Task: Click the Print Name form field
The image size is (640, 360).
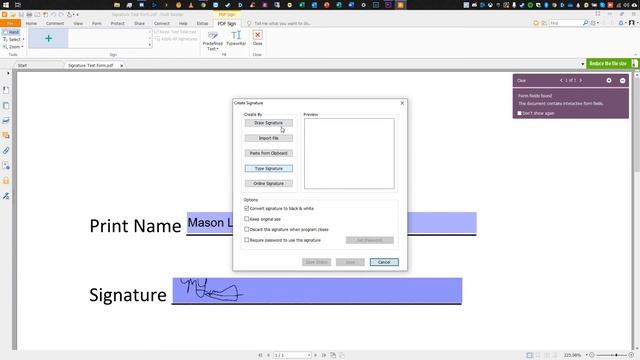Action: coord(331,223)
